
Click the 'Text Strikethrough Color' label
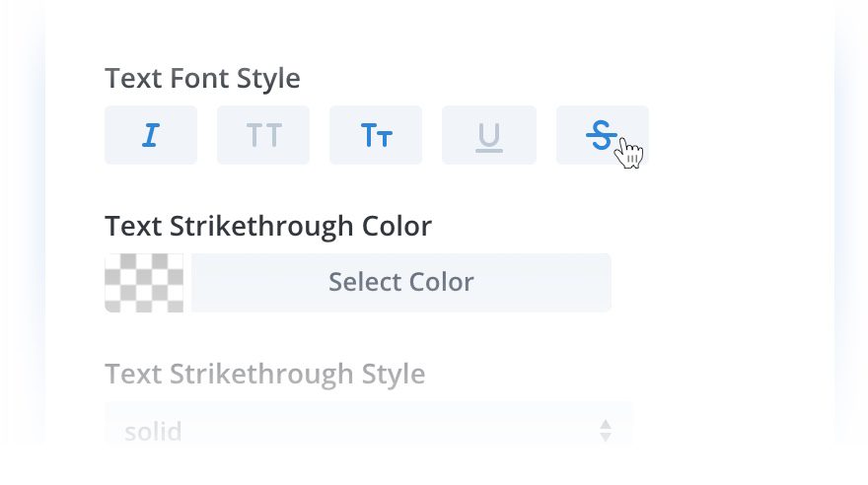pyautogui.click(x=268, y=226)
